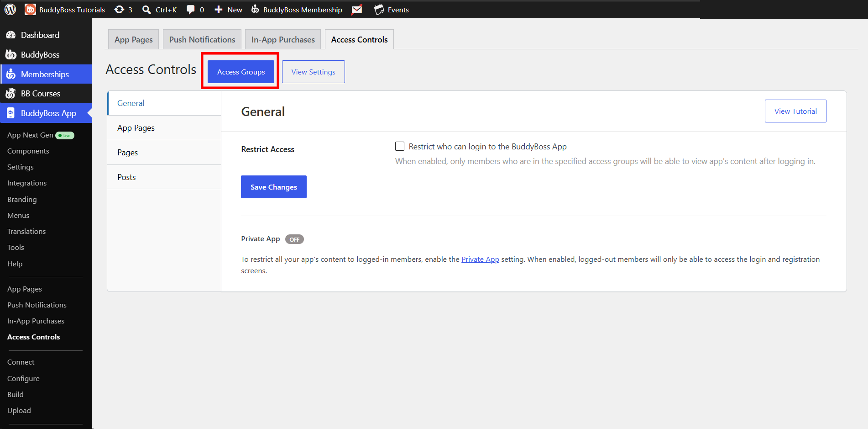Open App Next Gen submenu item
This screenshot has width=868, height=429.
(30, 135)
